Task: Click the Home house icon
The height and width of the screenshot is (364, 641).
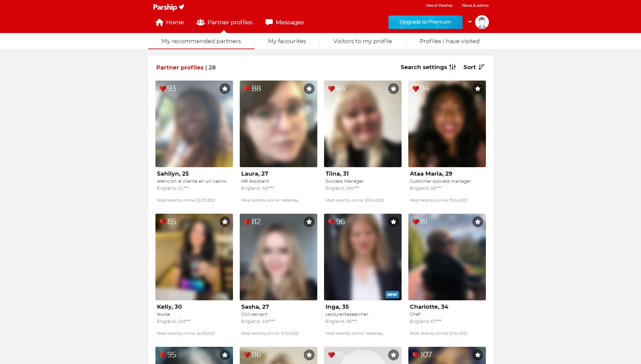Action: point(159,22)
